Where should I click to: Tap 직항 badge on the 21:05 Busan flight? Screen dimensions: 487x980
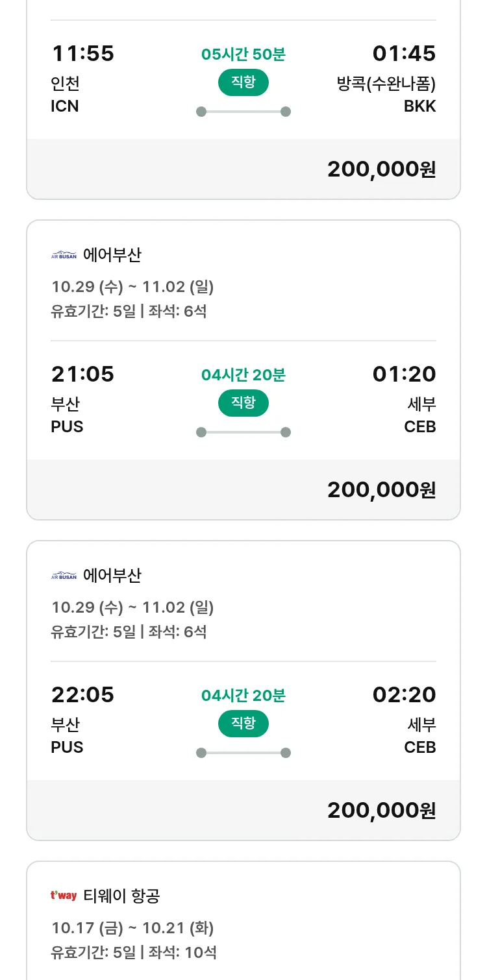click(243, 403)
